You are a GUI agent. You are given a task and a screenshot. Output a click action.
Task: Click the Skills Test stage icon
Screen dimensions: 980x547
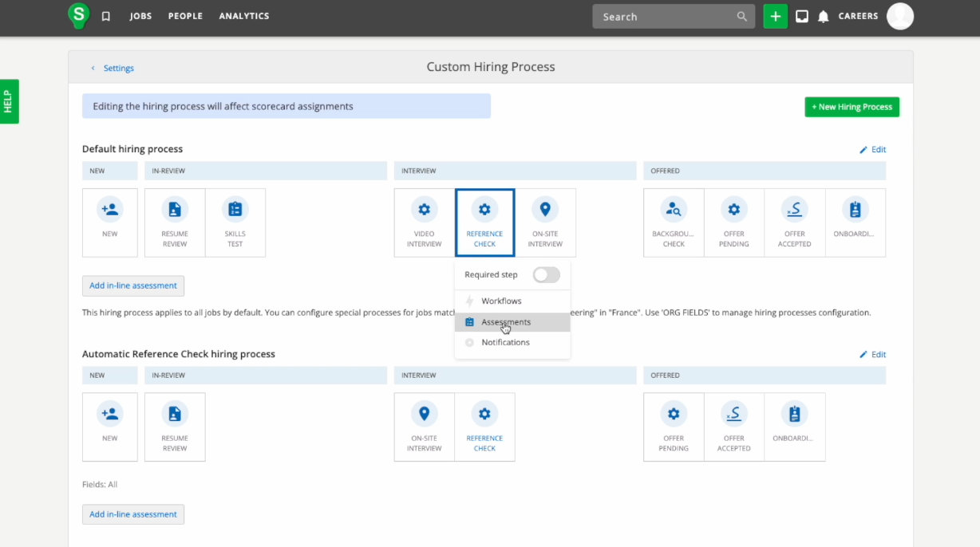point(235,210)
